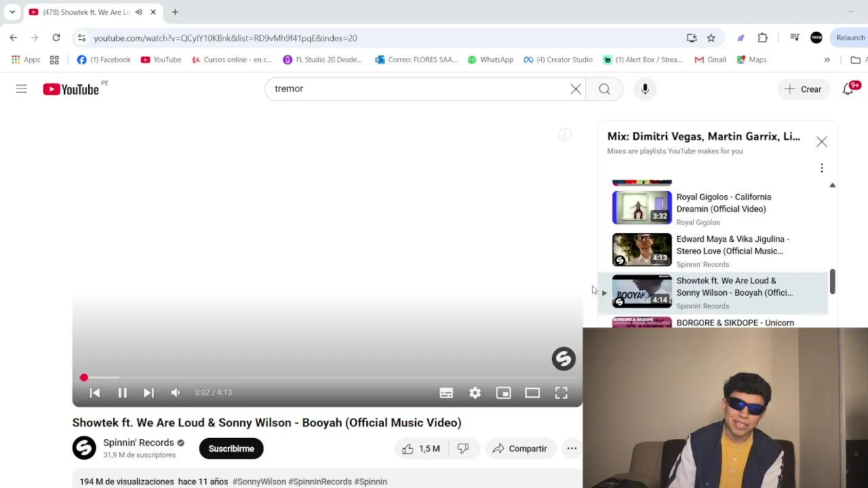Click the playlist scrollbar handle
The width and height of the screenshot is (868, 488).
(832, 282)
